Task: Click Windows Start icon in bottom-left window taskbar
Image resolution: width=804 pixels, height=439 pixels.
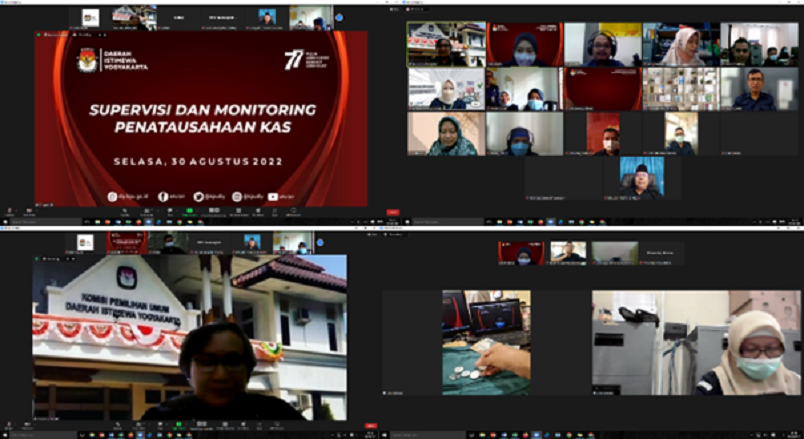Action: point(4,435)
